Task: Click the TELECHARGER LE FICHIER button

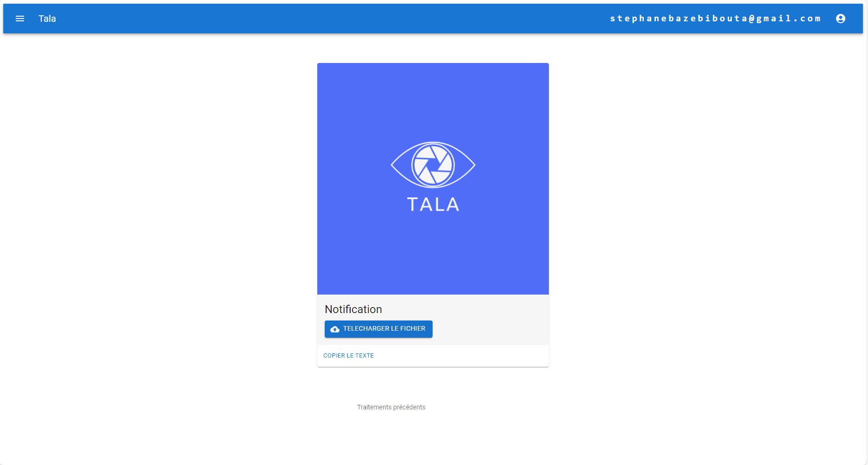Action: coord(378,329)
